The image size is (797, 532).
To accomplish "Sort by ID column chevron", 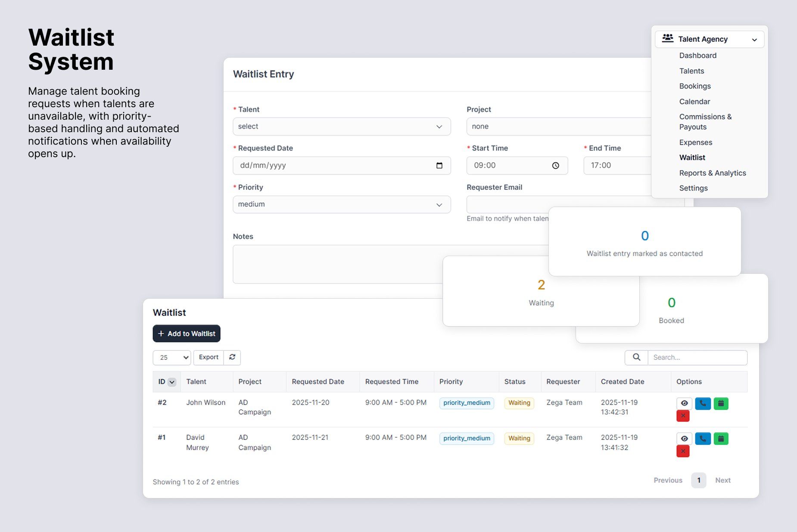I will click(x=172, y=382).
